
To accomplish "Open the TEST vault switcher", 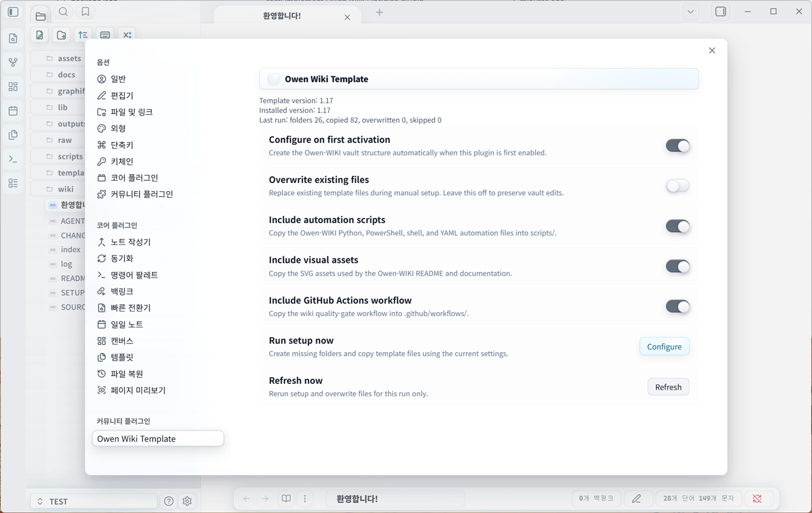I will pos(93,501).
